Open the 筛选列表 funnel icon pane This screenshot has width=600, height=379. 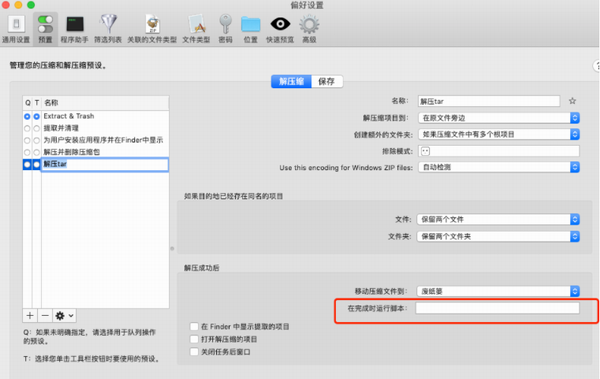click(x=108, y=29)
